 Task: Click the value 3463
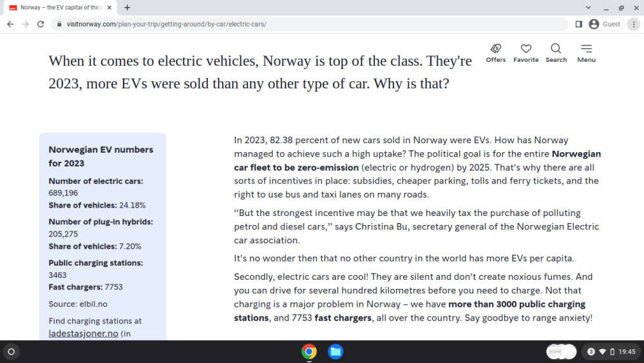pyautogui.click(x=57, y=275)
